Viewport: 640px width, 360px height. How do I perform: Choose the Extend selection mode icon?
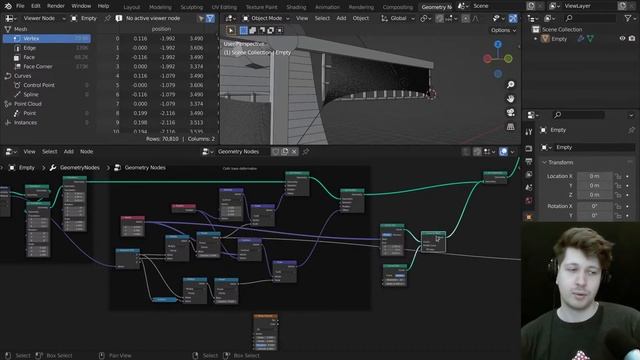pyautogui.click(x=253, y=30)
